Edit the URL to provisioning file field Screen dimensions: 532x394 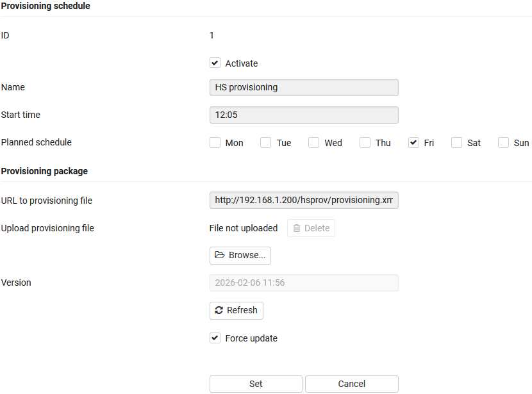click(x=304, y=201)
